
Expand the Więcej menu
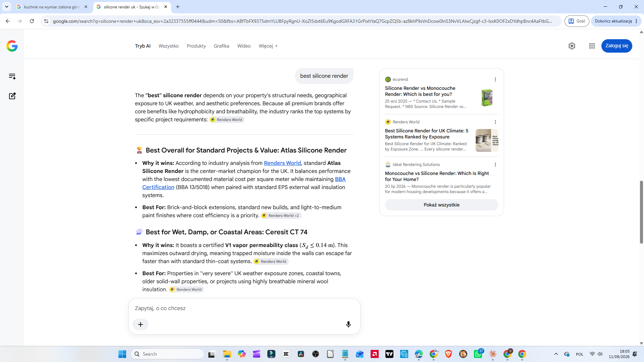pos(268,46)
